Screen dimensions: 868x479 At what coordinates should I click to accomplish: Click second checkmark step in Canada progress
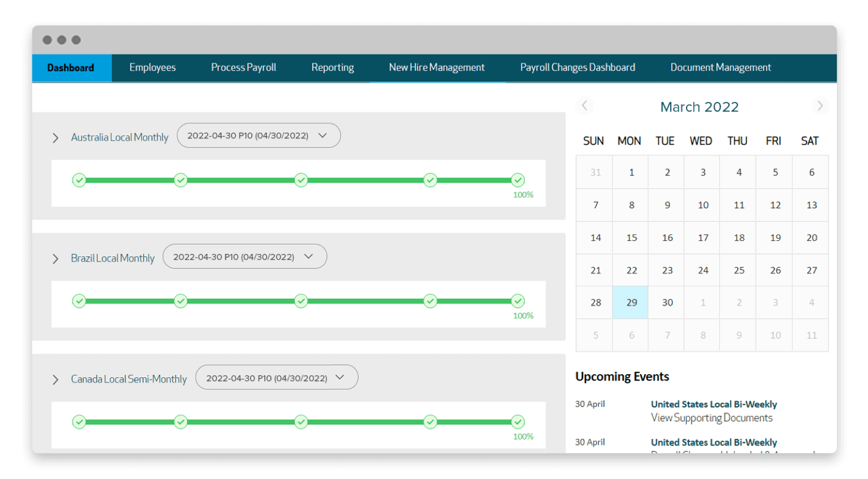click(x=181, y=422)
